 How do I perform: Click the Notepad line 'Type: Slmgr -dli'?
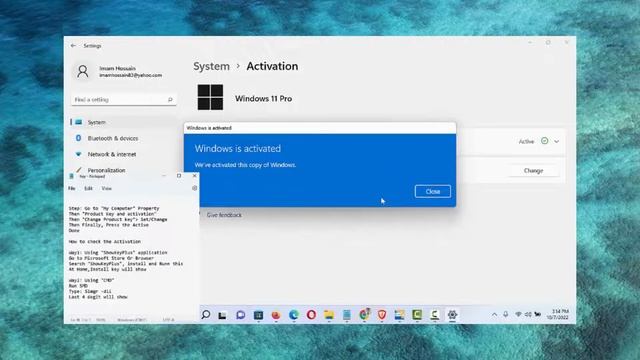(x=90, y=291)
